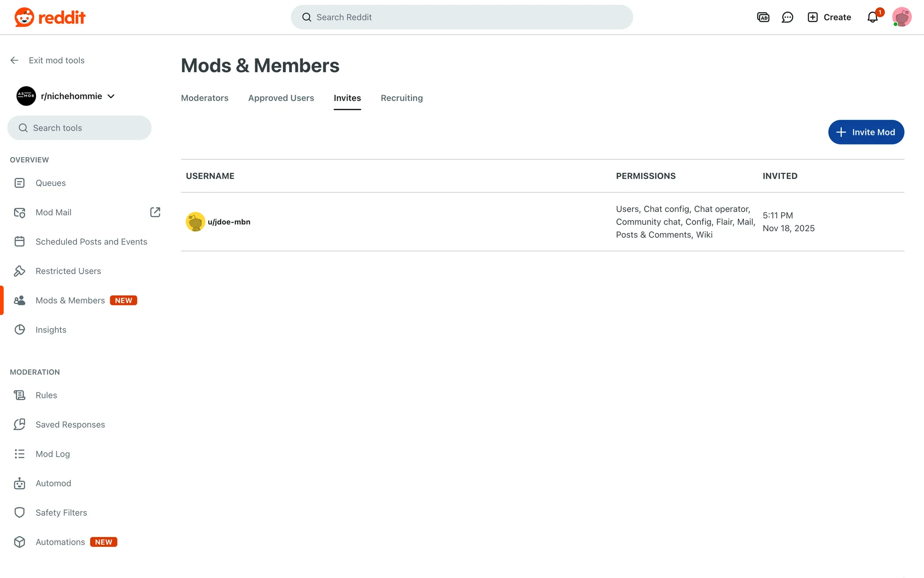Click the back arrow to exit mod tools

tap(14, 60)
